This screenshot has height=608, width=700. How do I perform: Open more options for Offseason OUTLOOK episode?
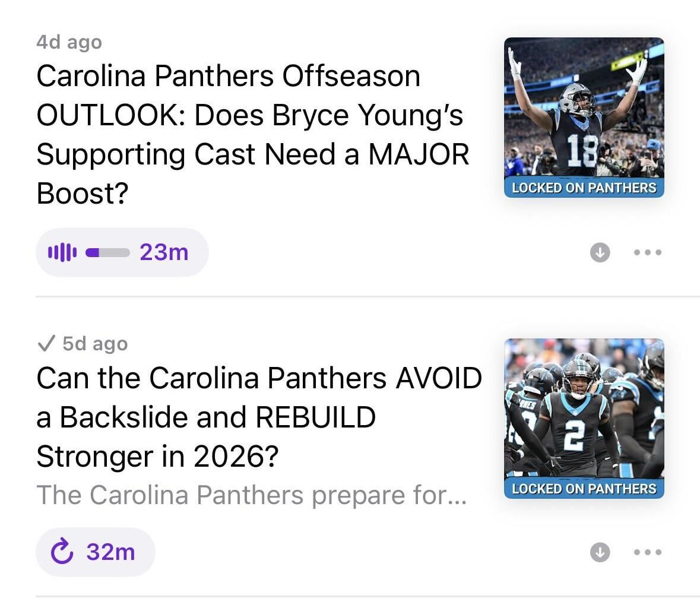[x=647, y=252]
